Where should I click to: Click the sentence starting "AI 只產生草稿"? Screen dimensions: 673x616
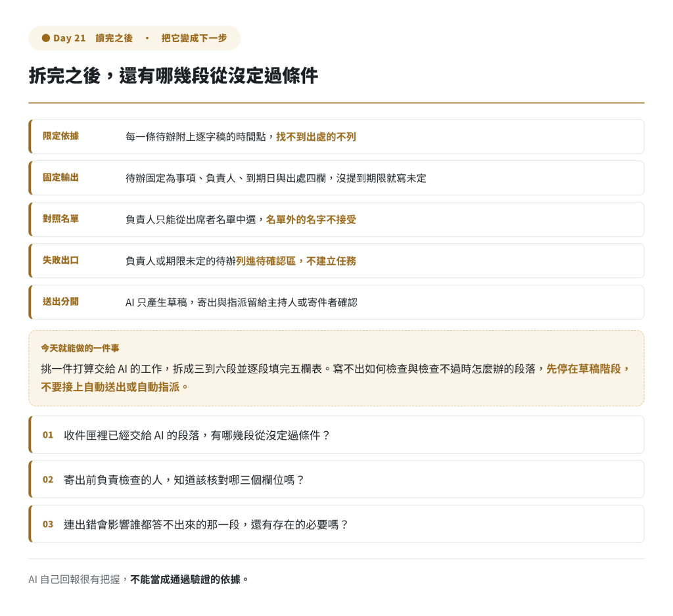[241, 302]
